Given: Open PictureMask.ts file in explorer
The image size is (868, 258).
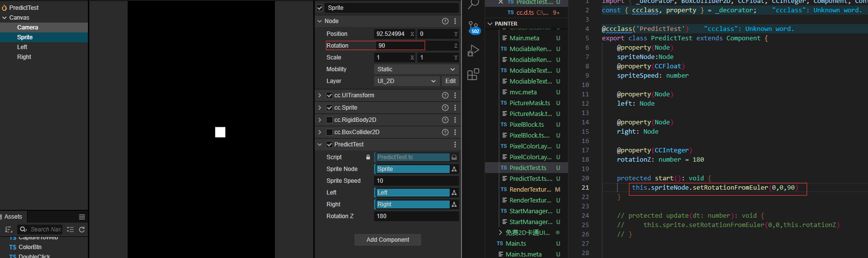Looking at the screenshot, I should click(529, 103).
